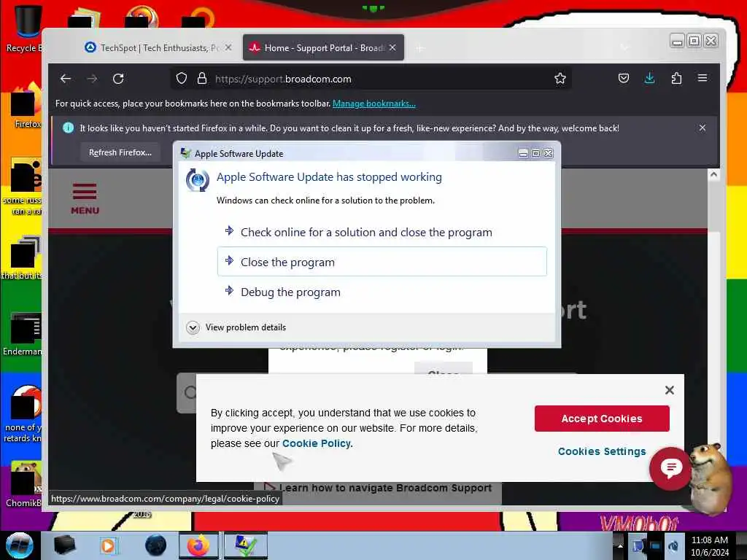Open media player taskbar icon
Screen dimensions: 747x560
[x=109, y=545]
